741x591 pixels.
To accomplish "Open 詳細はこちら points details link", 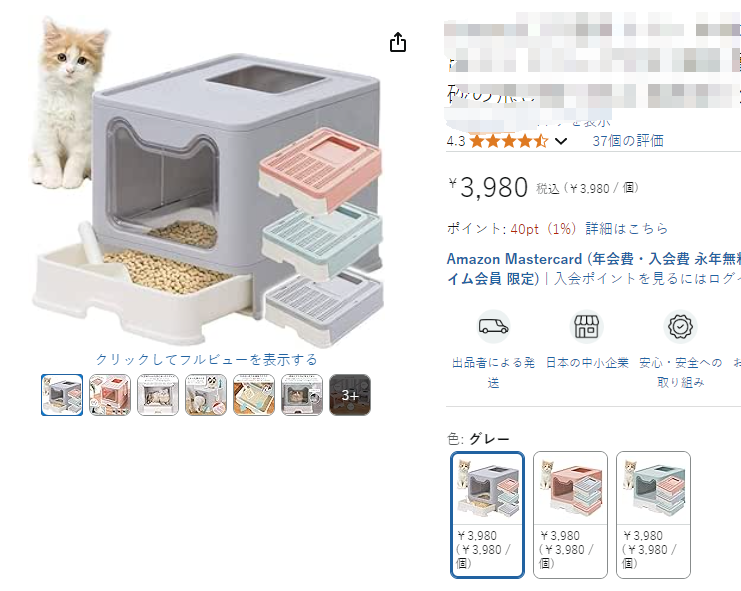I will click(x=627, y=229).
